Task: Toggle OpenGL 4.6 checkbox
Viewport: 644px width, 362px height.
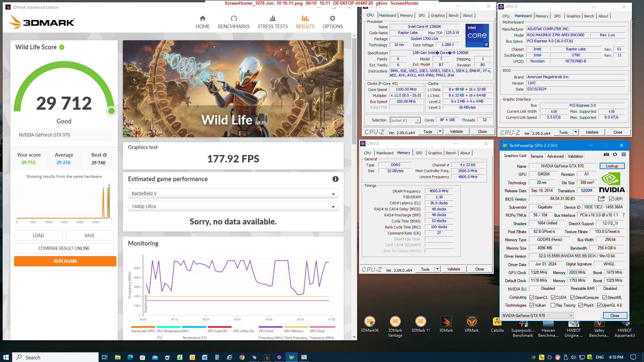Action: (599, 305)
